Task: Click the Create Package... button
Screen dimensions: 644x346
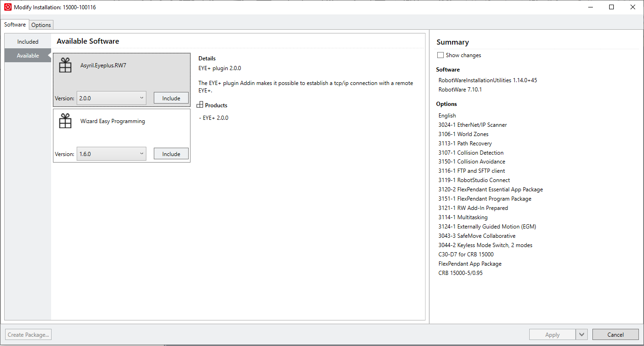Action: pos(28,334)
